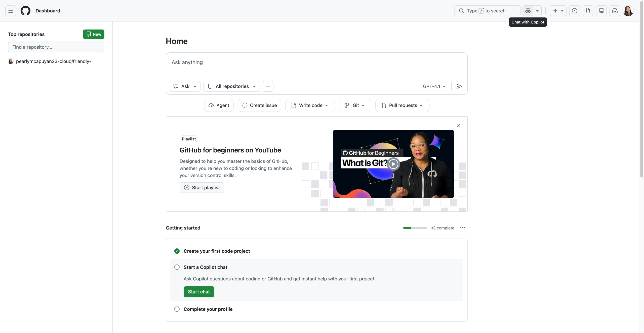Open Pull requests icon in header
Viewport: 644px width, 333px height.
pos(588,11)
